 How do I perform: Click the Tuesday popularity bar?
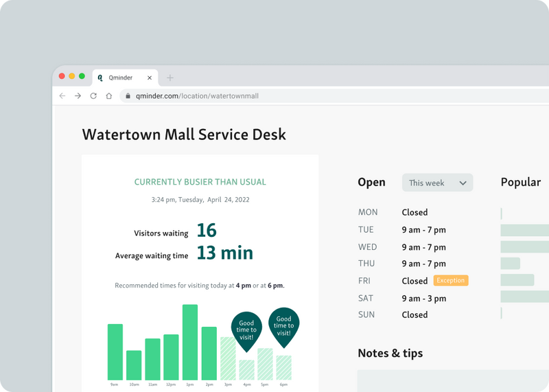[x=524, y=230]
